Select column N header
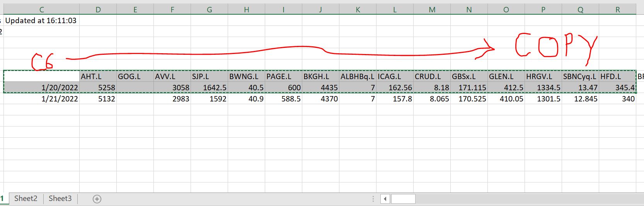Screen dimensions: 644x206 coord(469,10)
